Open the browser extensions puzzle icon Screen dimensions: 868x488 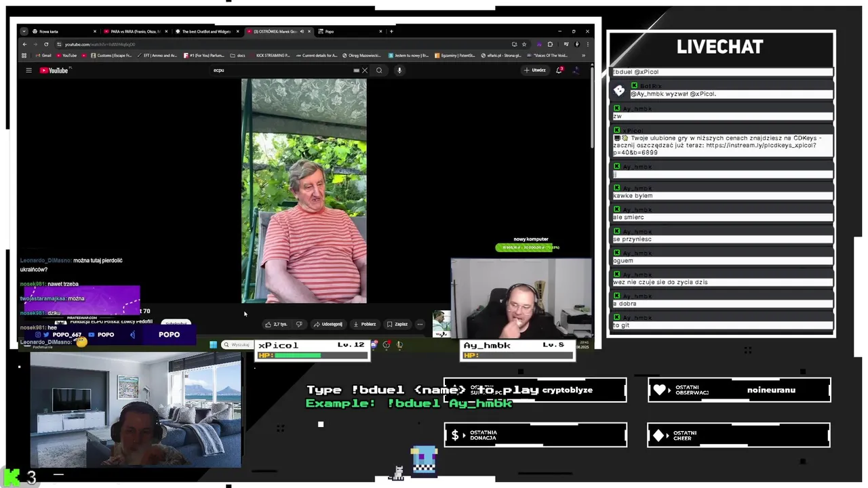(551, 44)
